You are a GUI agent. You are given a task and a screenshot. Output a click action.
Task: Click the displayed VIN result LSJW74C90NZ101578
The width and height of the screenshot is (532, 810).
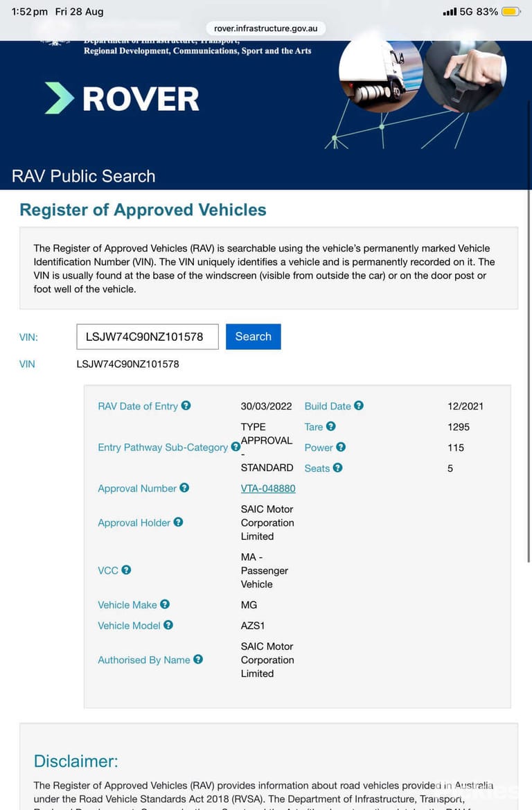point(127,364)
